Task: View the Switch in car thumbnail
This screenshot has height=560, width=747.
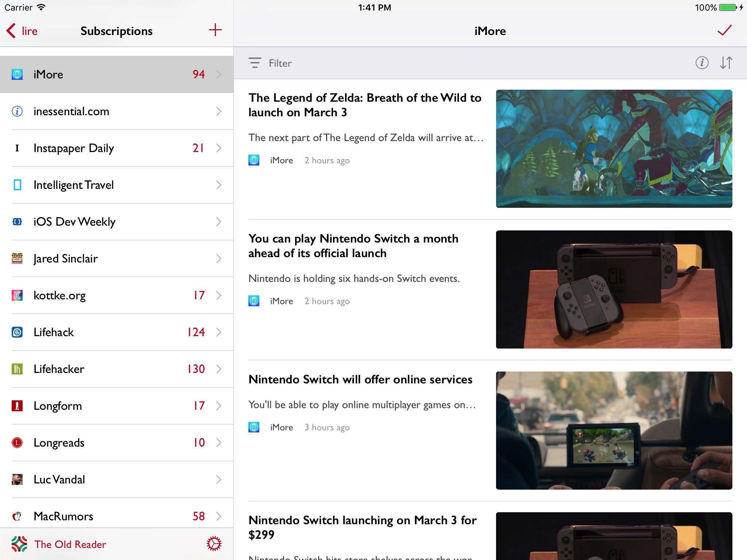Action: click(x=614, y=430)
